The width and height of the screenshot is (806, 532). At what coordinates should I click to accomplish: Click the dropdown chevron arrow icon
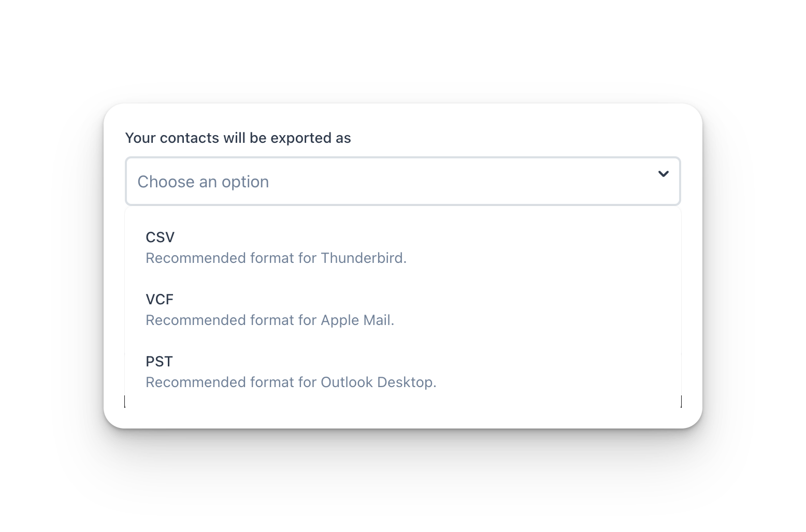(x=663, y=174)
